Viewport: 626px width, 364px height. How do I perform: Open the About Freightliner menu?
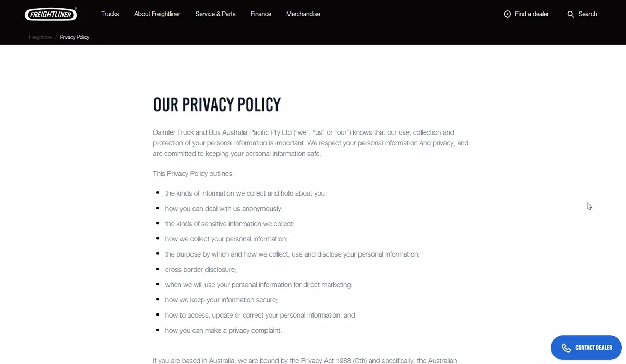coord(157,14)
